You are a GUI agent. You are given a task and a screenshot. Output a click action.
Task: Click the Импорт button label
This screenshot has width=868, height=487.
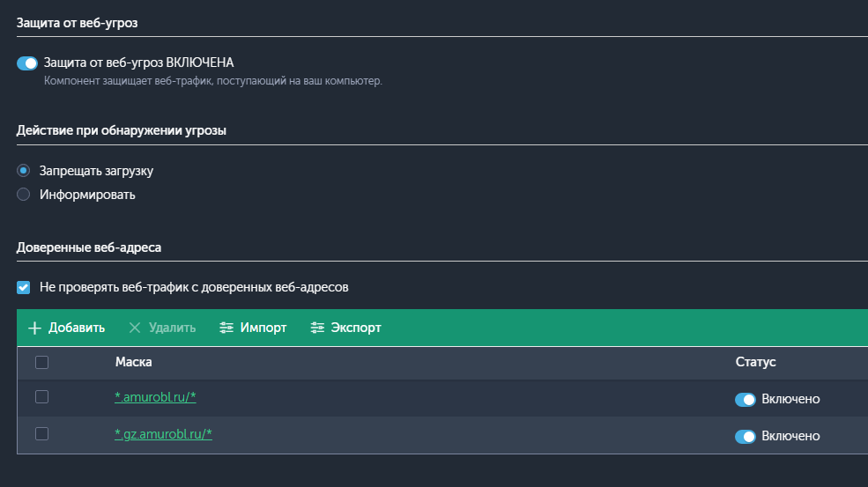coord(263,328)
